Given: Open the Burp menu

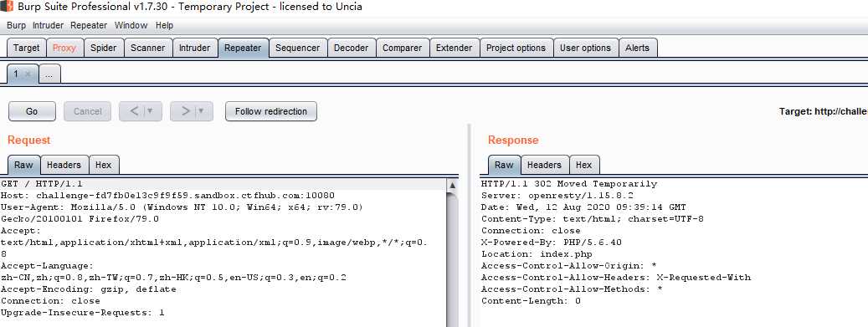Looking at the screenshot, I should pos(16,25).
